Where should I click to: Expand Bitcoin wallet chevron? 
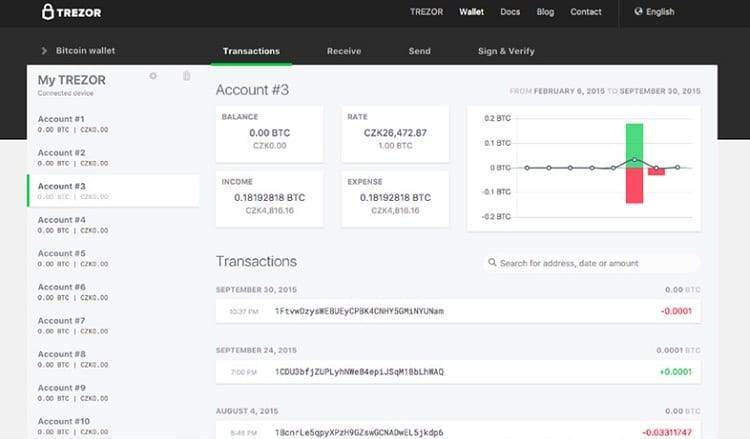click(x=44, y=51)
